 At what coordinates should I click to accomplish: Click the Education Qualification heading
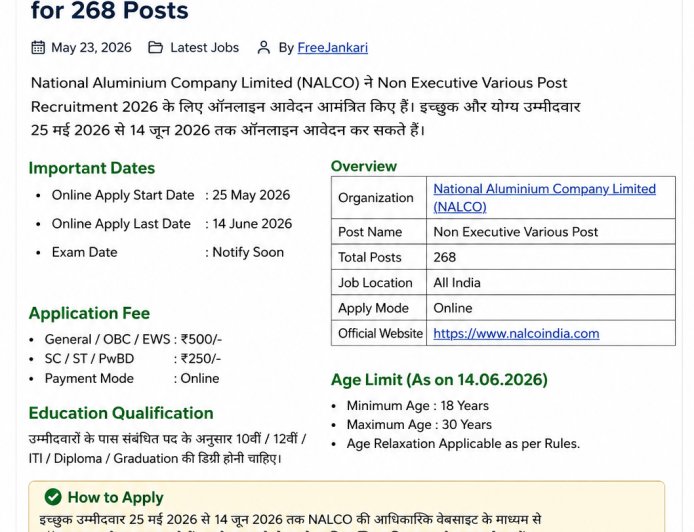(x=121, y=413)
